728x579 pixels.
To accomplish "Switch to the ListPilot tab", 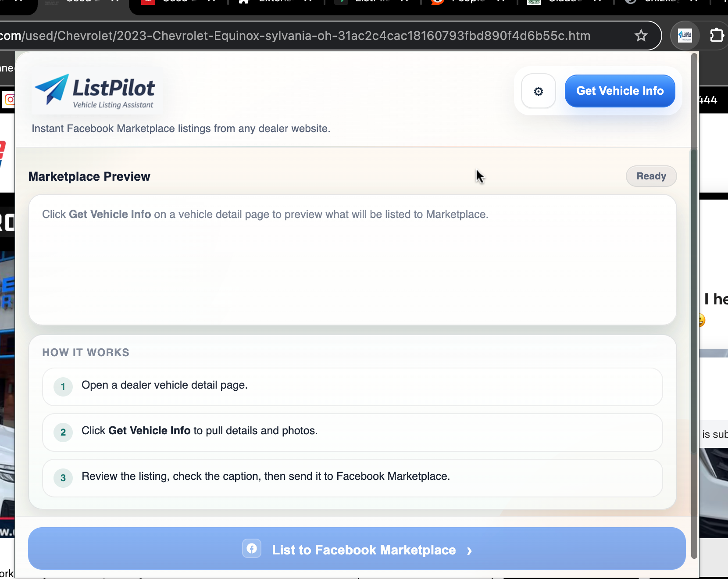I will pos(368,2).
